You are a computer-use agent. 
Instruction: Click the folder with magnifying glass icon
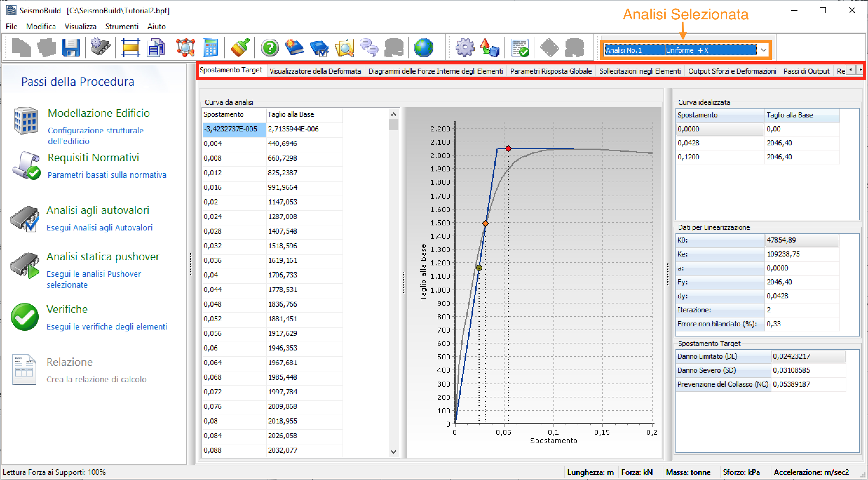point(344,48)
